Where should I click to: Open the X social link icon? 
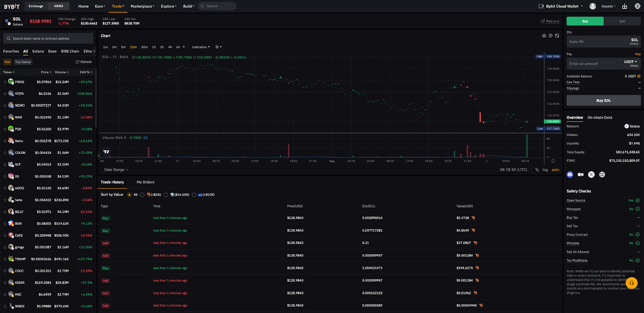(591, 174)
